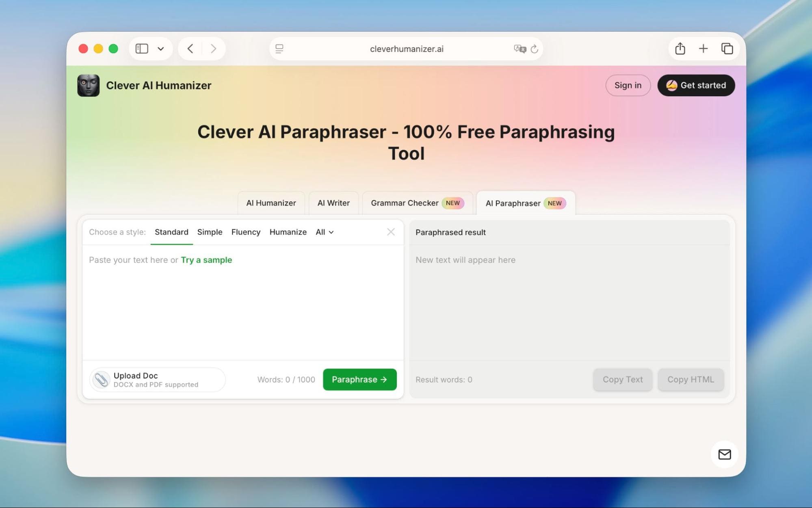Screen dimensions: 812x508
Task: Click the Clever AI Humanizer robot logo
Action: pyautogui.click(x=88, y=85)
